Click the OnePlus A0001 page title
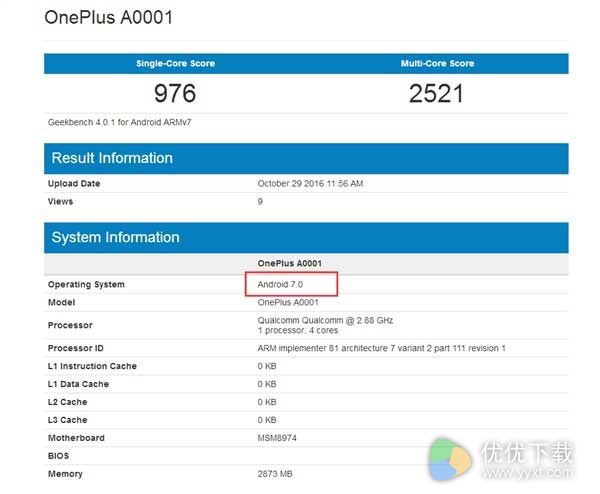This screenshot has height=494, width=600. pos(108,18)
